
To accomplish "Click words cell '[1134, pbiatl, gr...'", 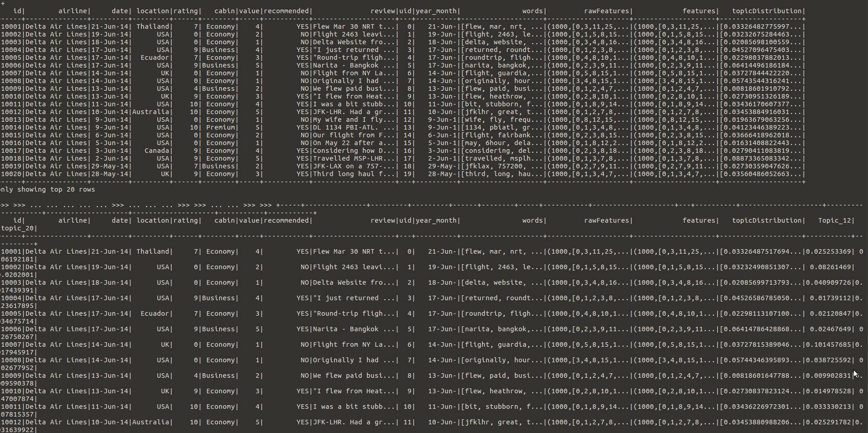I will (502, 127).
